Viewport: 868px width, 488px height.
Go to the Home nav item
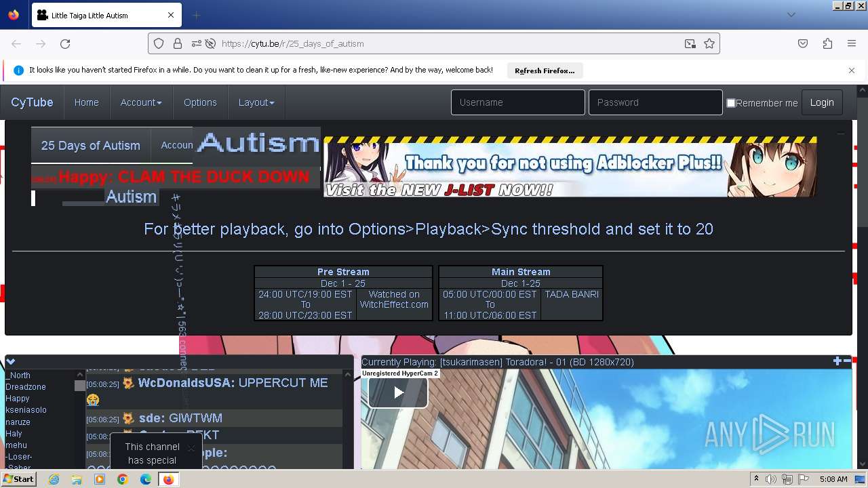[86, 102]
